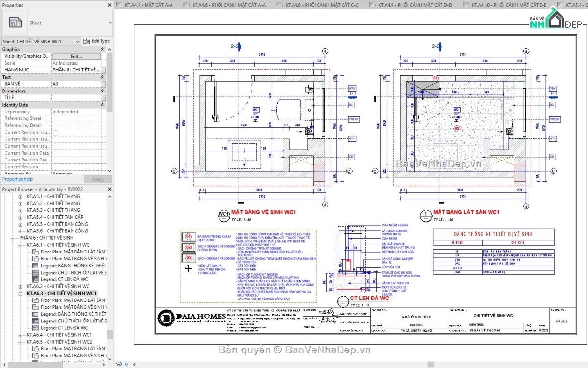Click associate parameter button for HẠNG MỤC

(x=104, y=70)
